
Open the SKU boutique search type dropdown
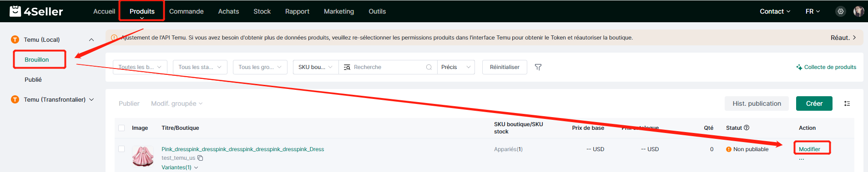(315, 67)
